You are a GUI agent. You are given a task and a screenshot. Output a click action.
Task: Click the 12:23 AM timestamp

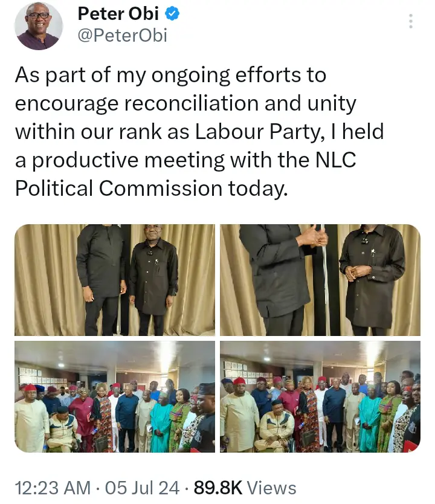coord(53,488)
